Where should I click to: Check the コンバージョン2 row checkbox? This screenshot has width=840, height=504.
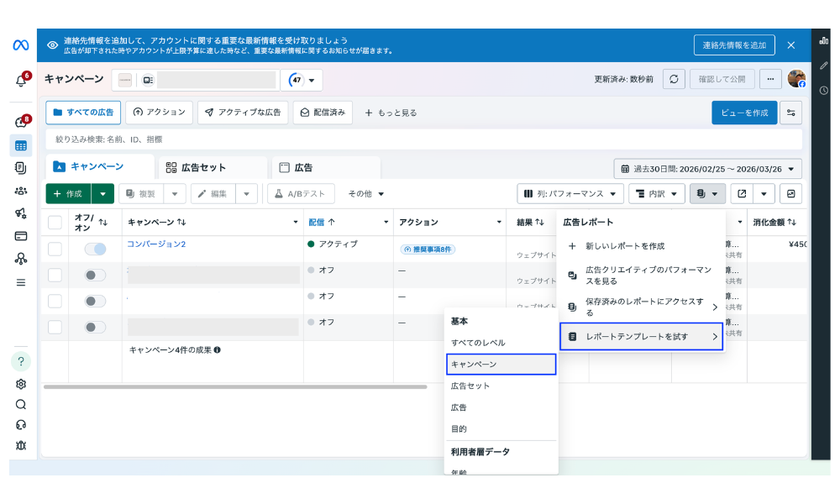pyautogui.click(x=55, y=249)
